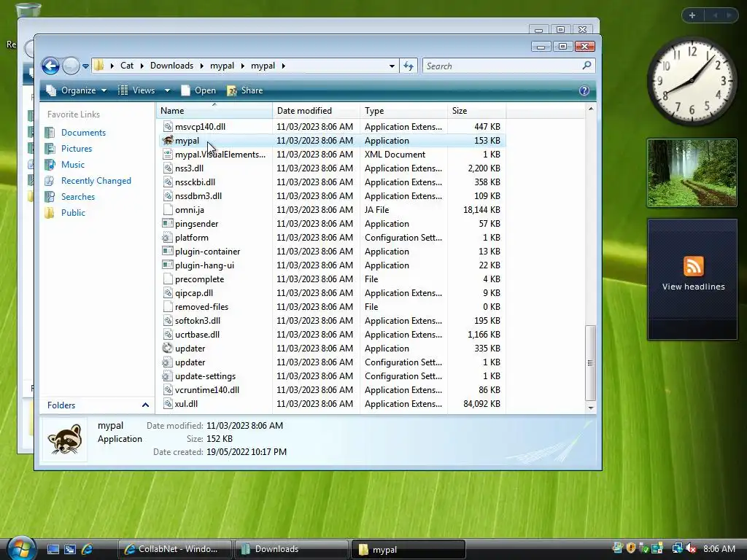Click the Back navigation arrow
This screenshot has height=560, width=747.
[50, 66]
